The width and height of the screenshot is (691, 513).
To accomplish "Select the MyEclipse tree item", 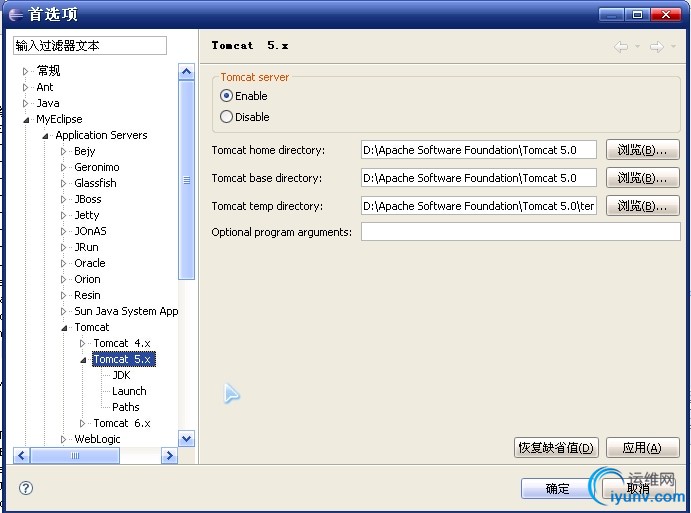I will [x=59, y=119].
